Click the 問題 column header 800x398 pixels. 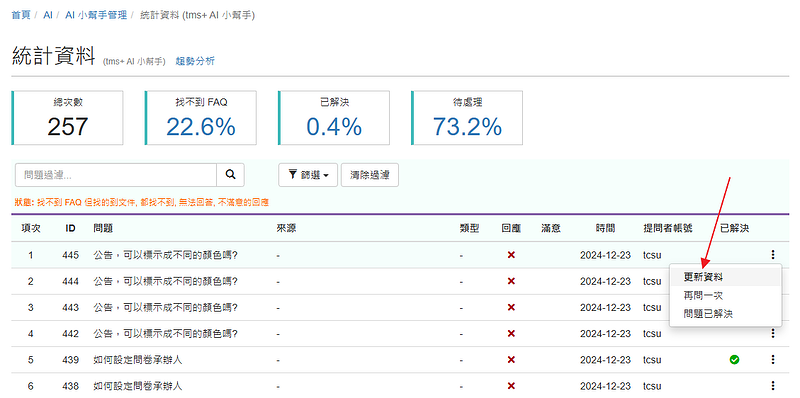[x=103, y=228]
